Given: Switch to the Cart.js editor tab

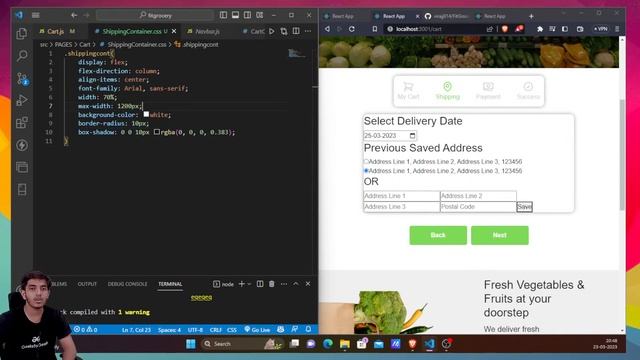Looking at the screenshot, I should pos(56,31).
